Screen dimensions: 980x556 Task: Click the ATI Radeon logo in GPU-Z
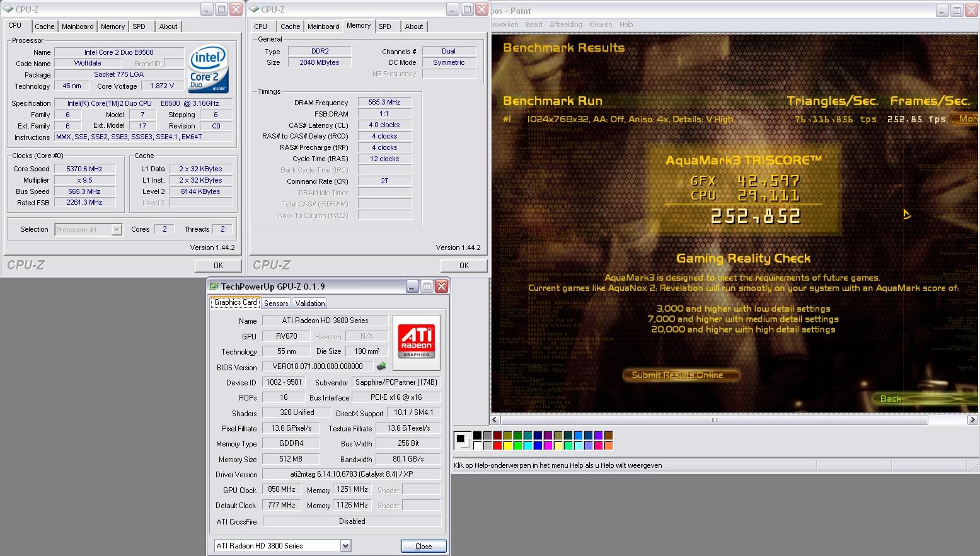[x=417, y=343]
